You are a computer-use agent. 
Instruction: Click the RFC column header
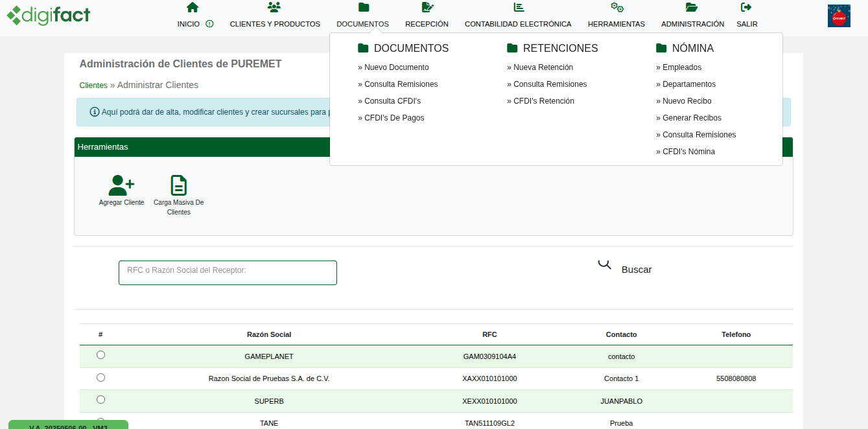tap(489, 334)
